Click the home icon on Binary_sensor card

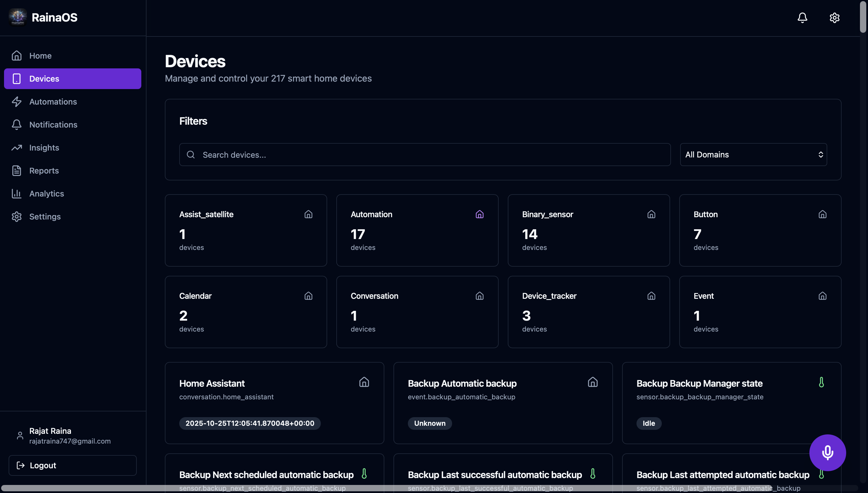[x=651, y=214]
